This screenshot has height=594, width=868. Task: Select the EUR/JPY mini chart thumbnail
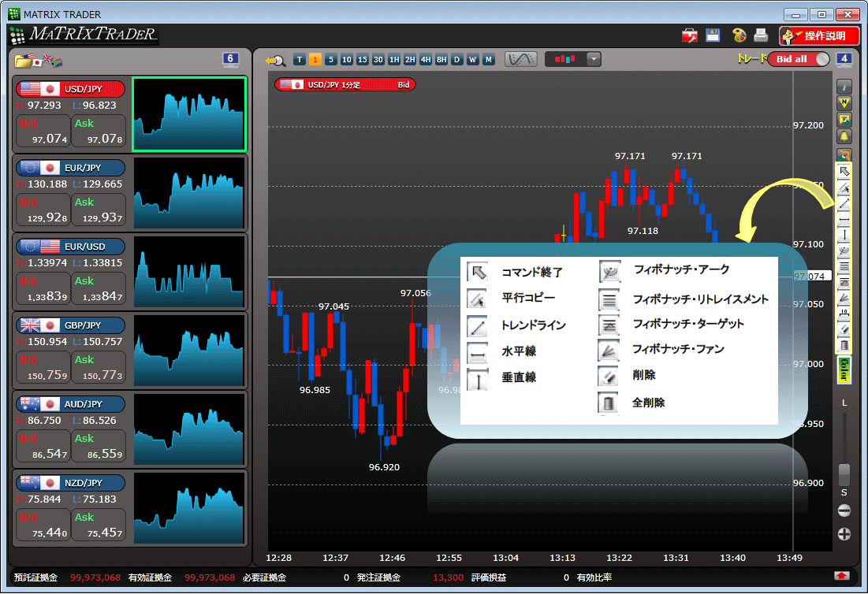(188, 192)
